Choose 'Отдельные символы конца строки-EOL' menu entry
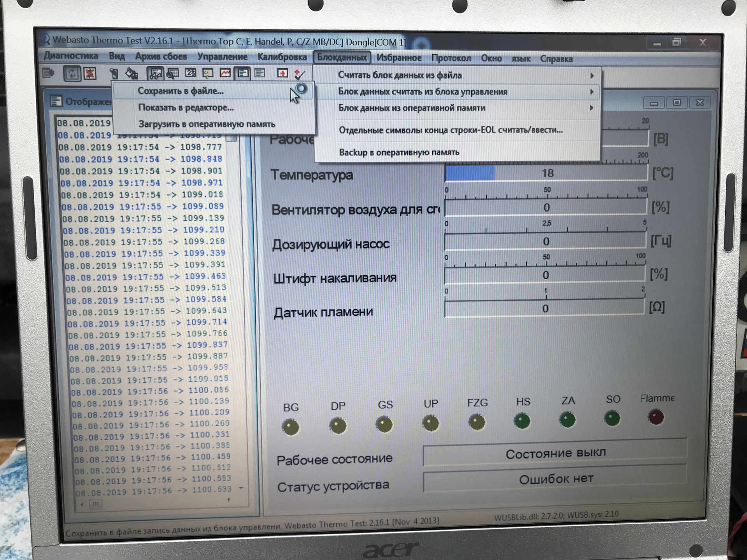 (458, 130)
